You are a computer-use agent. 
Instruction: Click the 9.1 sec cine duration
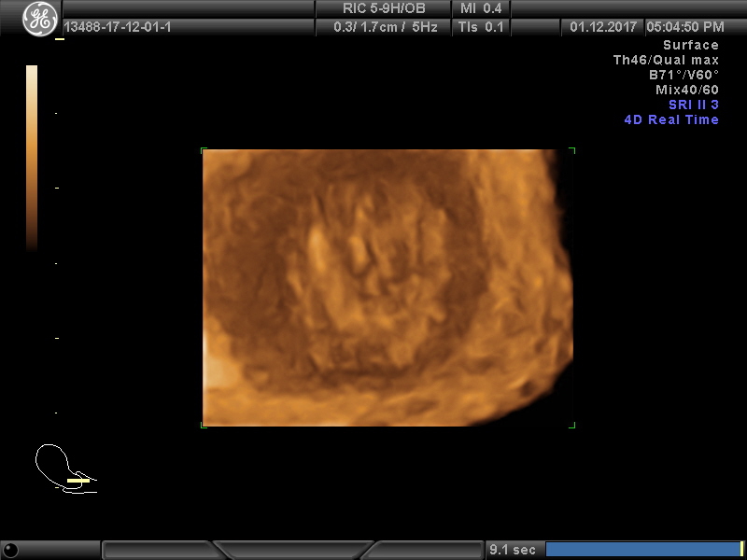(x=513, y=550)
